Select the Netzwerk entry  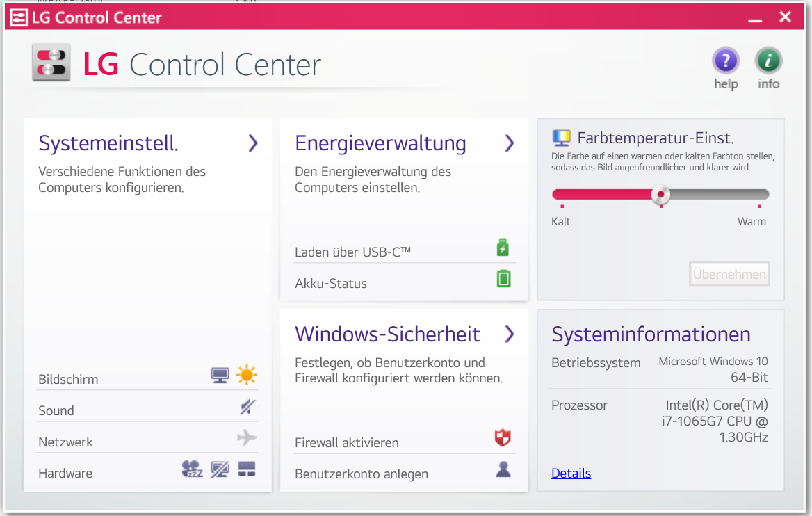[x=65, y=442]
